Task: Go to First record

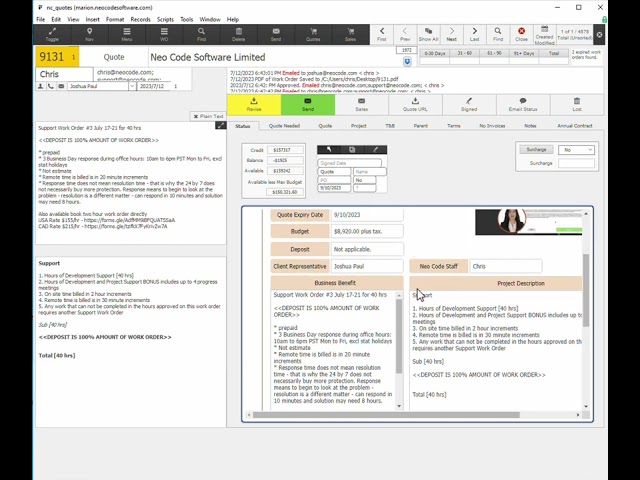Action: 382,34
